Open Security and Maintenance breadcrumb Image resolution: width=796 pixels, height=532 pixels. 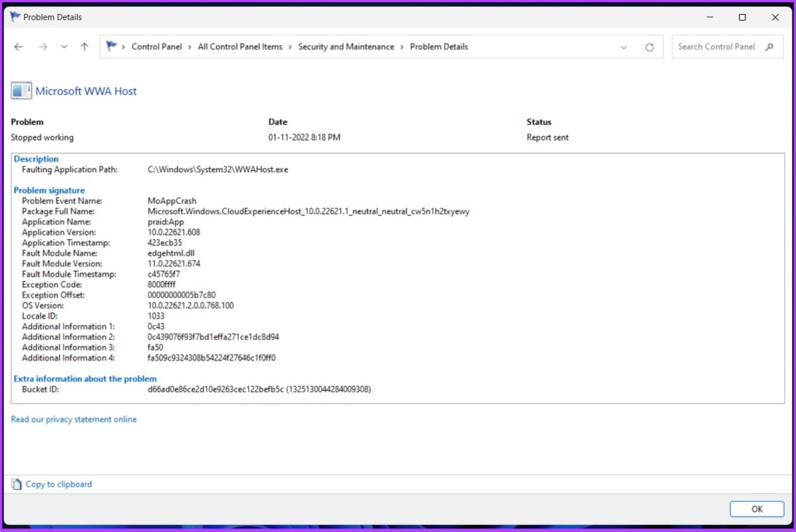(x=346, y=47)
